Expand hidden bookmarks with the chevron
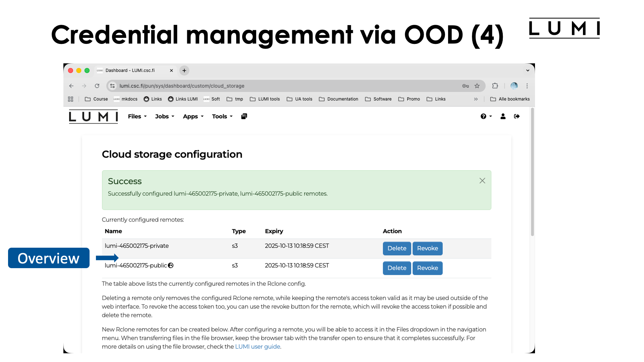Image resolution: width=644 pixels, height=362 pixels. click(476, 99)
